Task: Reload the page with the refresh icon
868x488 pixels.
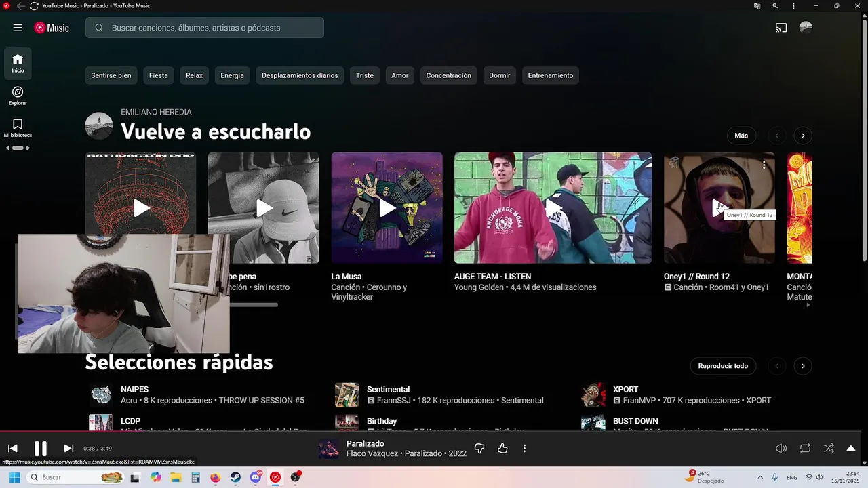Action: pos(34,6)
